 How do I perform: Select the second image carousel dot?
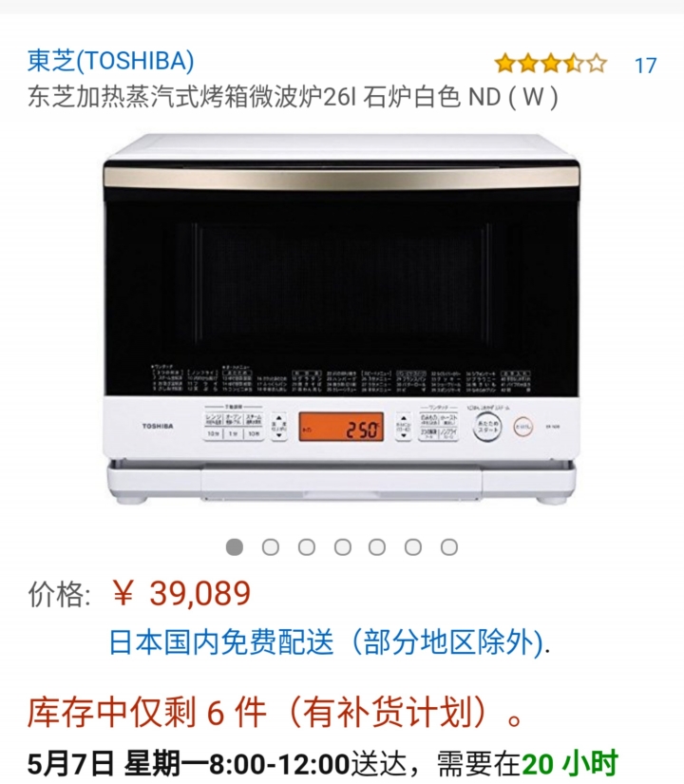click(x=271, y=547)
